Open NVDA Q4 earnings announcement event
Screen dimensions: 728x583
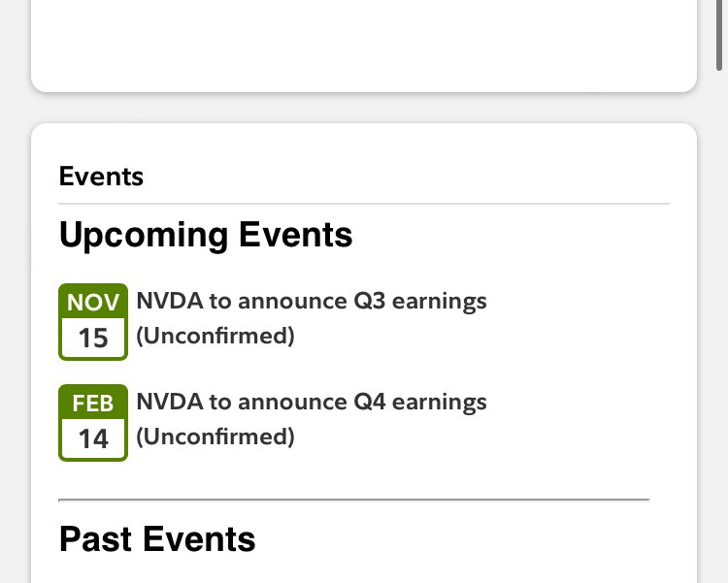point(312,402)
